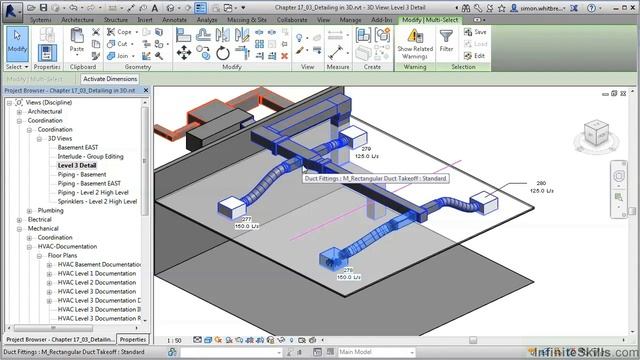Click the 1 : 50 view scale
Viewport: 640px width, 360px height.
pyautogui.click(x=174, y=340)
